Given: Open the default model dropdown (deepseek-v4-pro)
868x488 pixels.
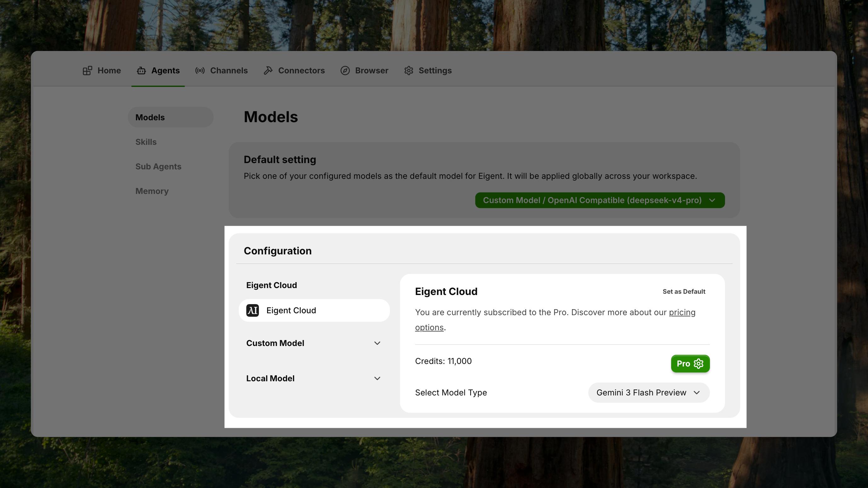Looking at the screenshot, I should point(600,200).
